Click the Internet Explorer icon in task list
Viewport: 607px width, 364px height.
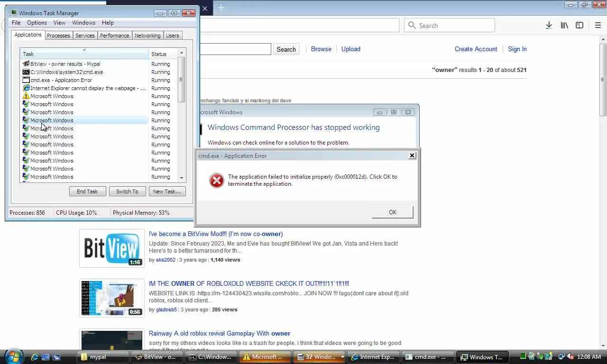(x=26, y=88)
